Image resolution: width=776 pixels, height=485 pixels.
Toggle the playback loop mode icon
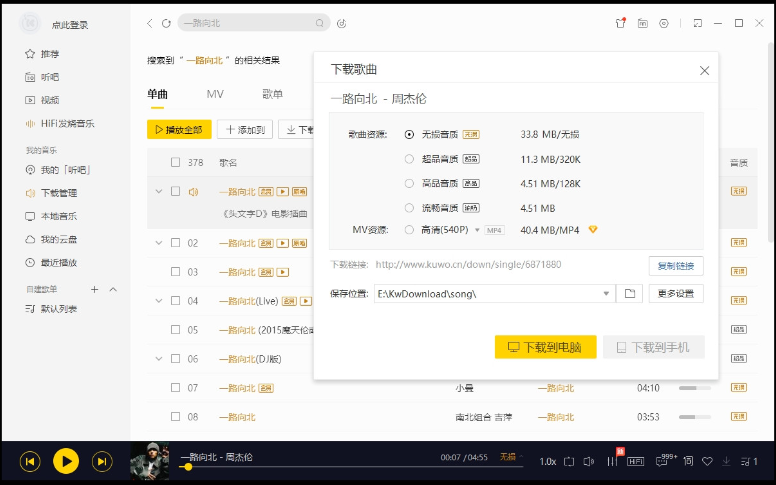coord(569,461)
